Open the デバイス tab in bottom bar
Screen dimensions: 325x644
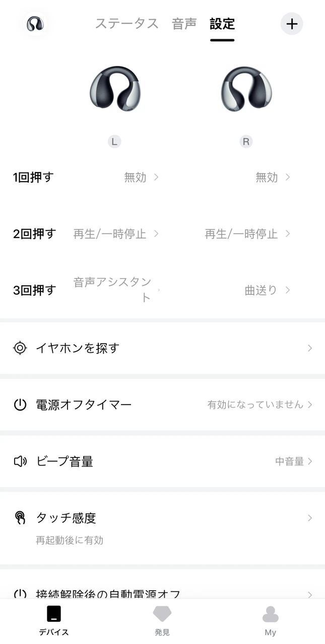coord(54,620)
